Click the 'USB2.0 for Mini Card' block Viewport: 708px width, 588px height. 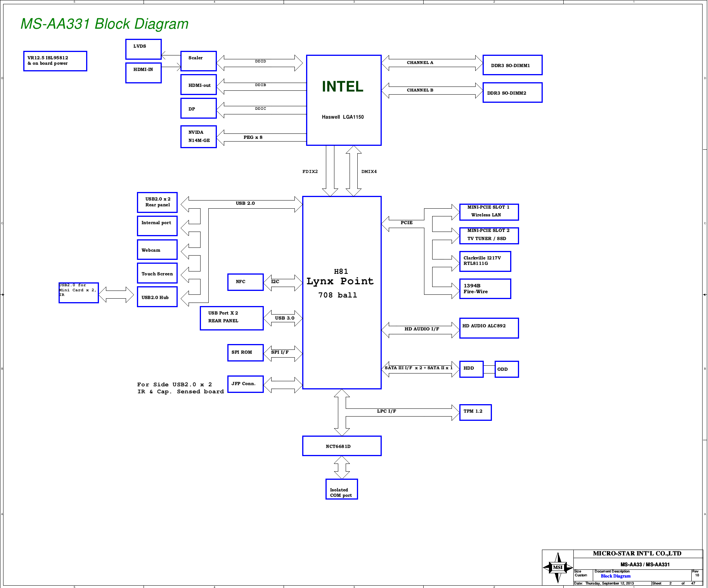pos(79,293)
